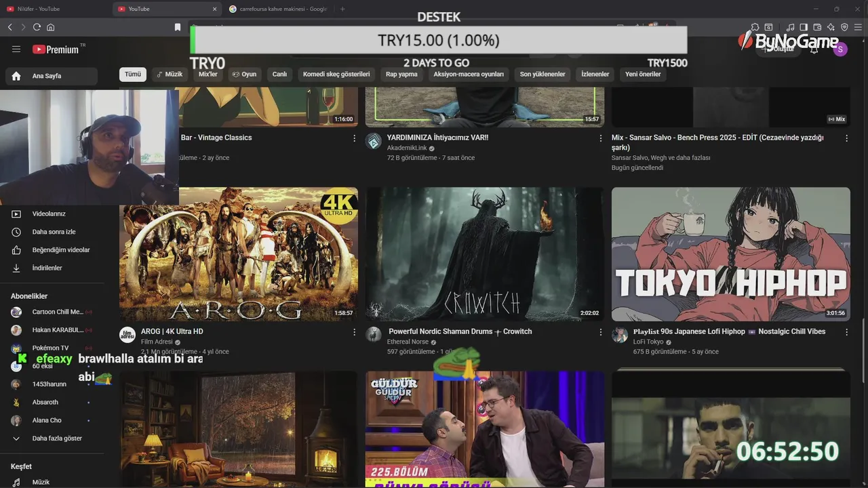Select Son yüklenenler chip
This screenshot has height=488, width=868.
pos(542,75)
